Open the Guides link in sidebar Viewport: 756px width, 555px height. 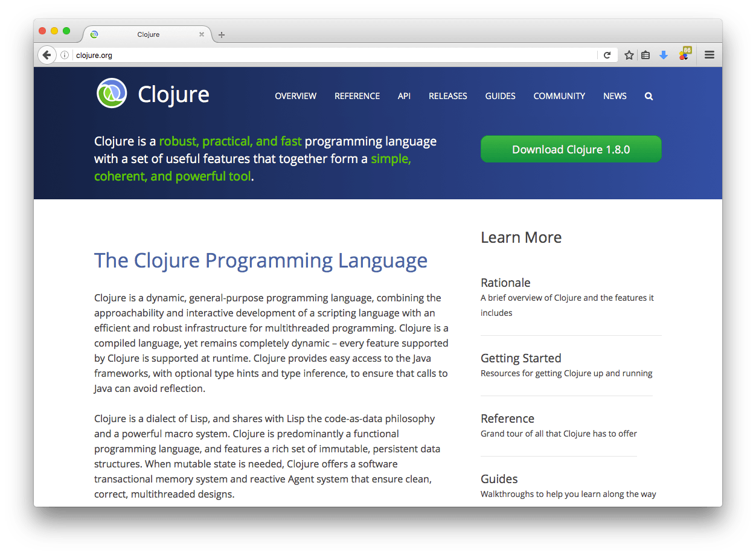pos(499,479)
